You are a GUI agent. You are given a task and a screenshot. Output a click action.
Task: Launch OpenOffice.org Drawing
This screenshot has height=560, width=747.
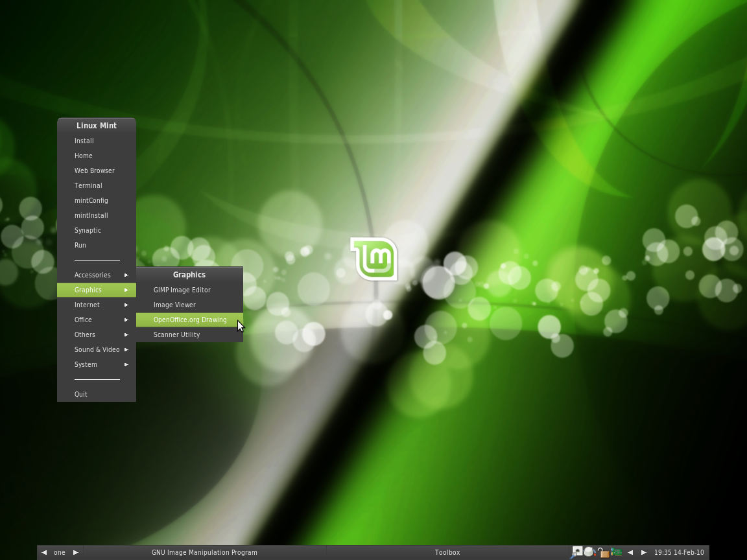[x=189, y=320]
